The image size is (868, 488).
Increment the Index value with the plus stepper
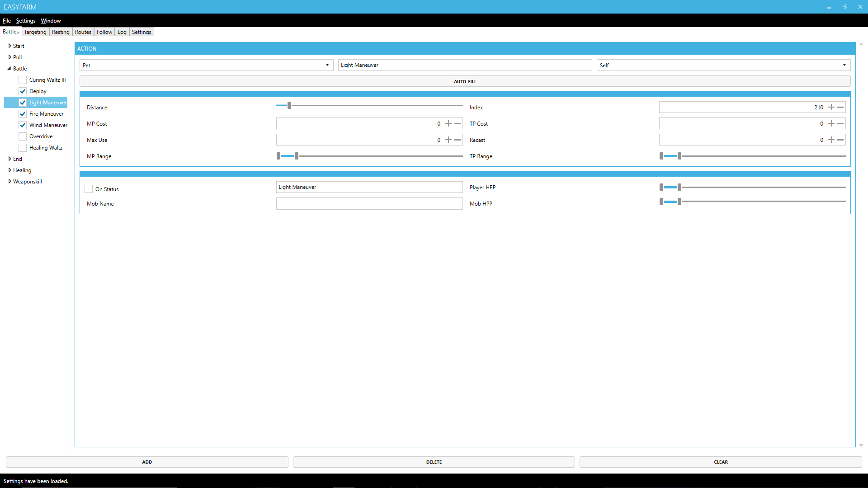(831, 107)
